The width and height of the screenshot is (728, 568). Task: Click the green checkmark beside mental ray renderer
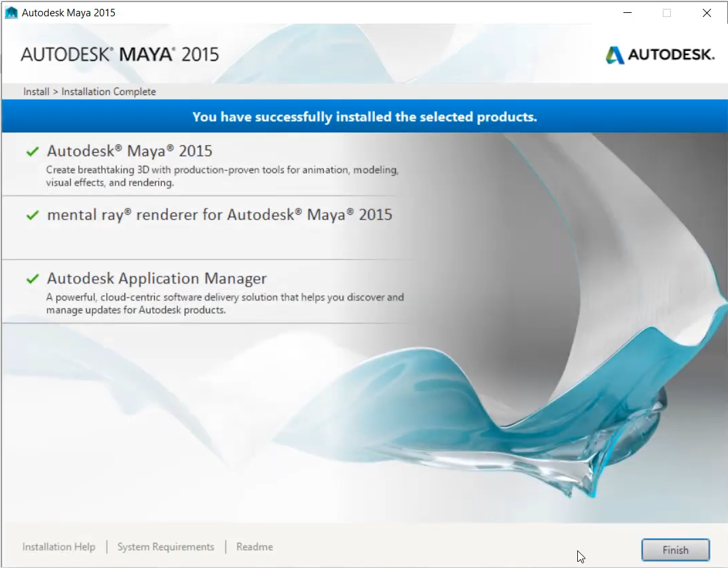coord(32,215)
